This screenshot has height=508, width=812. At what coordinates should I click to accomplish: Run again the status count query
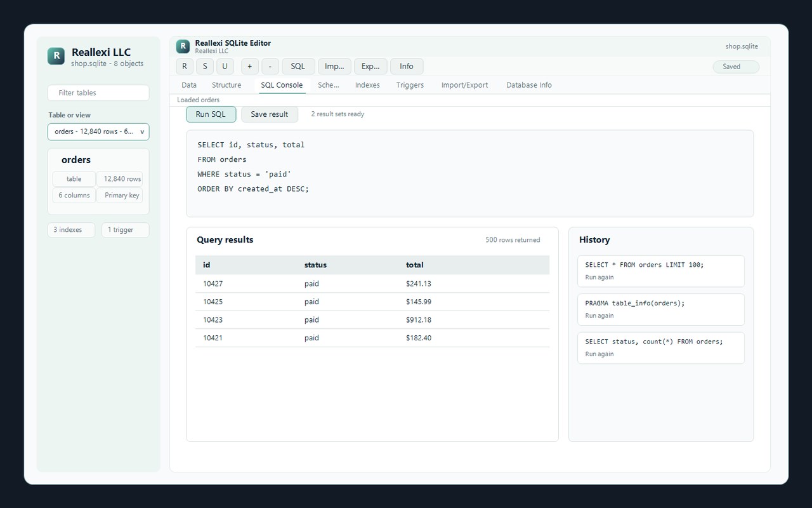click(599, 354)
